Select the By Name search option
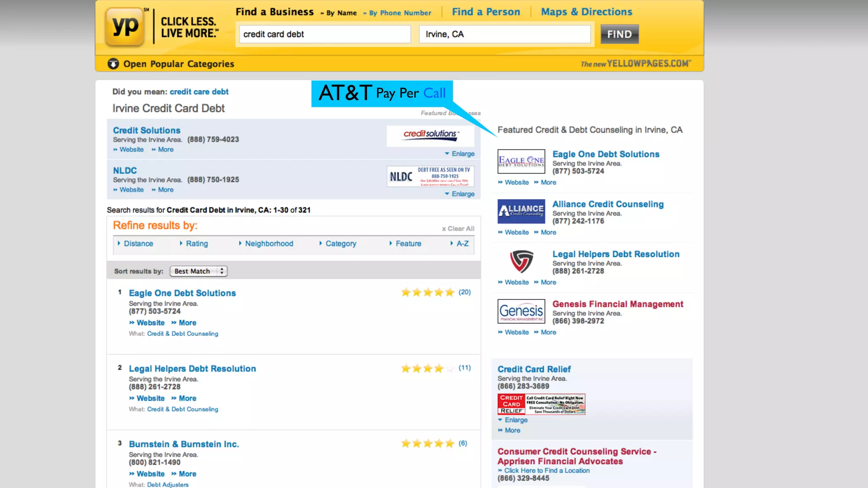The image size is (868, 488). (x=341, y=13)
